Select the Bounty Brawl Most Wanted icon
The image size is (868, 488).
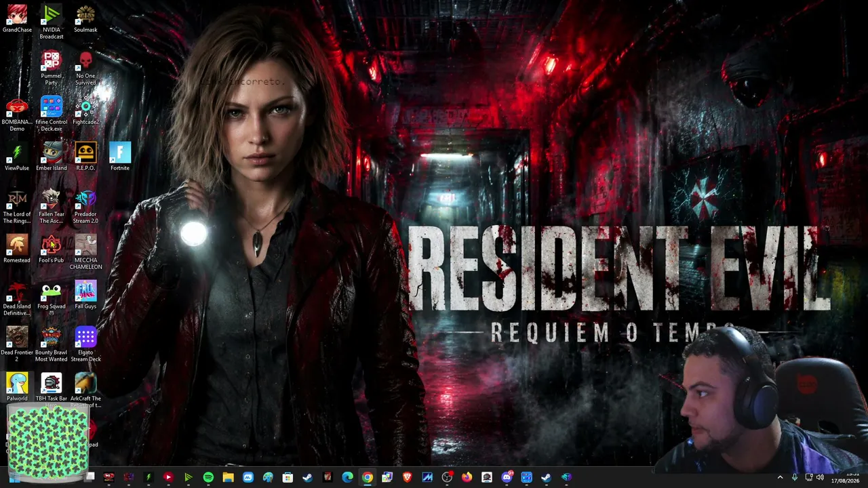tap(52, 344)
